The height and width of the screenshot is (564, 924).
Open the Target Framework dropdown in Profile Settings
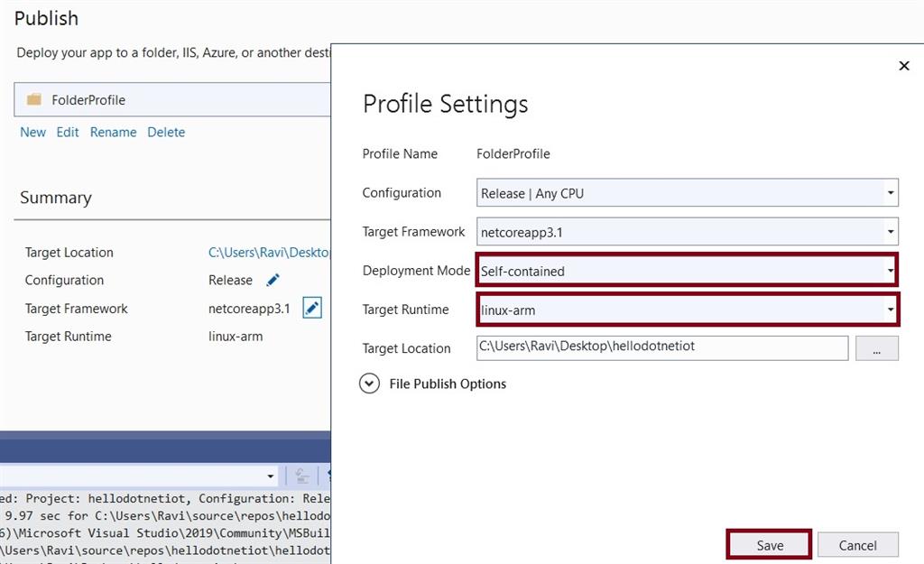891,232
